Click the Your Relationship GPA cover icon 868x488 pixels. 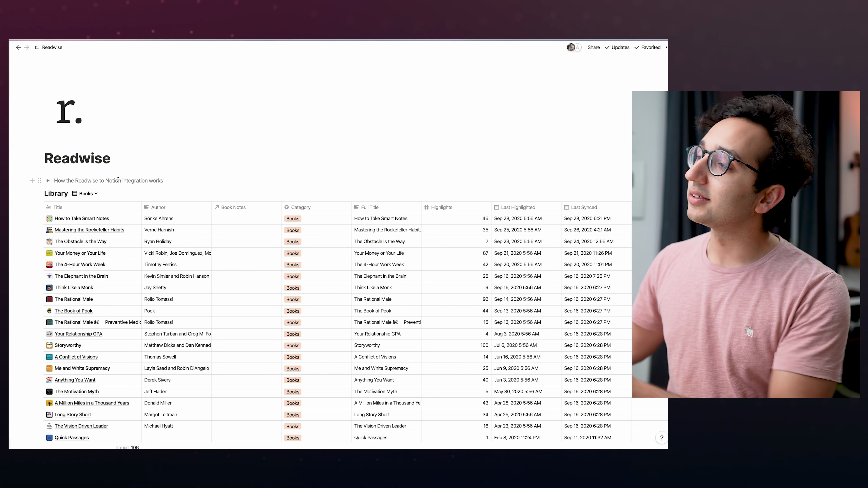point(49,334)
